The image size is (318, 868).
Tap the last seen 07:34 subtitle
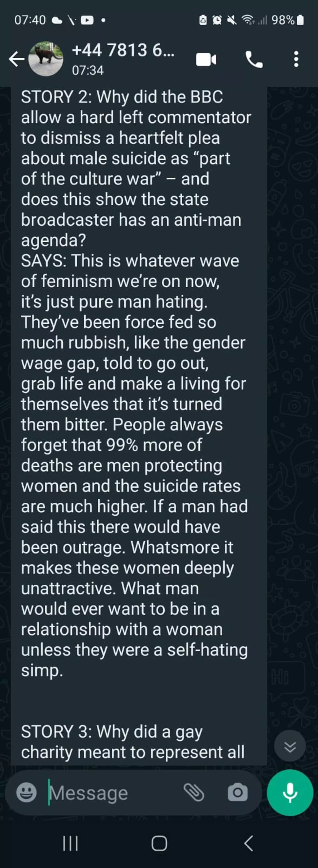[88, 70]
